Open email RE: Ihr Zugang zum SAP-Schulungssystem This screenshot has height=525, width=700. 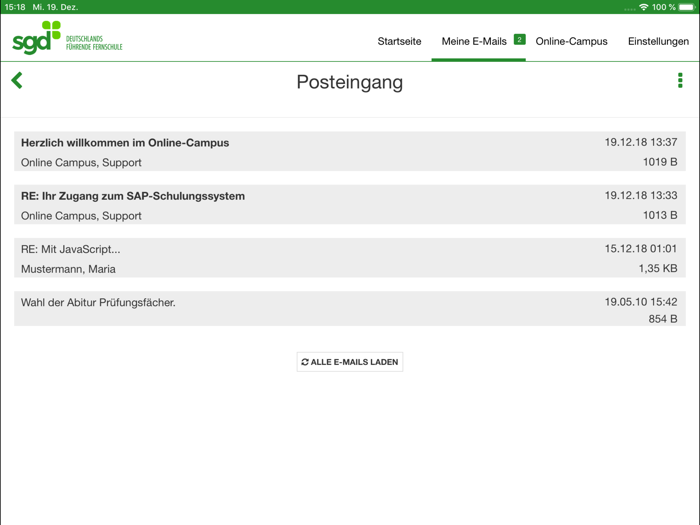tap(350, 204)
